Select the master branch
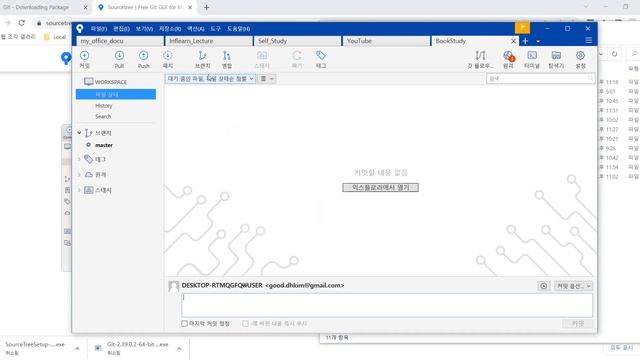This screenshot has height=360, width=640. (x=104, y=145)
